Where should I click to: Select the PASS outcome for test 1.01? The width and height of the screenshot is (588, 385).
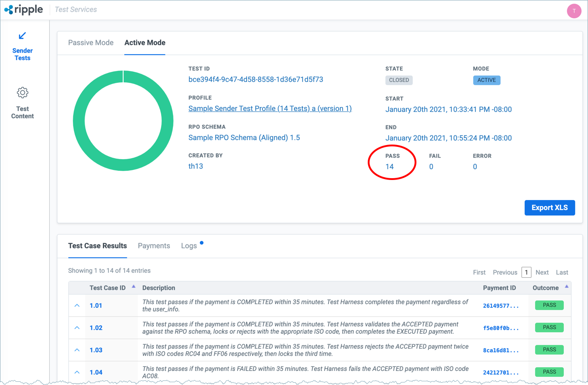click(x=549, y=305)
